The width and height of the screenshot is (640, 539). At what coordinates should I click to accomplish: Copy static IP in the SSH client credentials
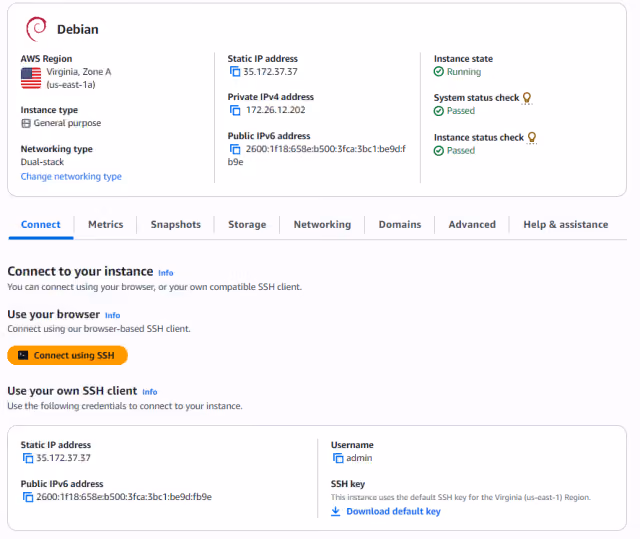pyautogui.click(x=28, y=458)
